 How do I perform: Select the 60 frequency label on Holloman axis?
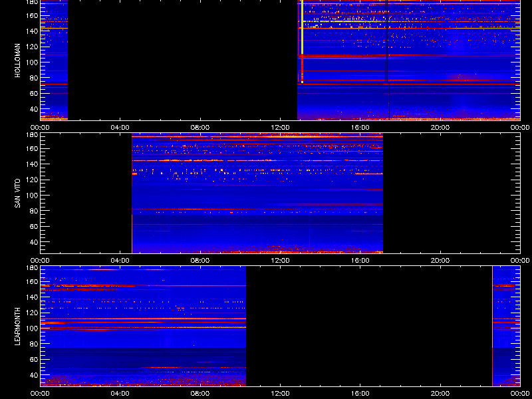(35, 94)
